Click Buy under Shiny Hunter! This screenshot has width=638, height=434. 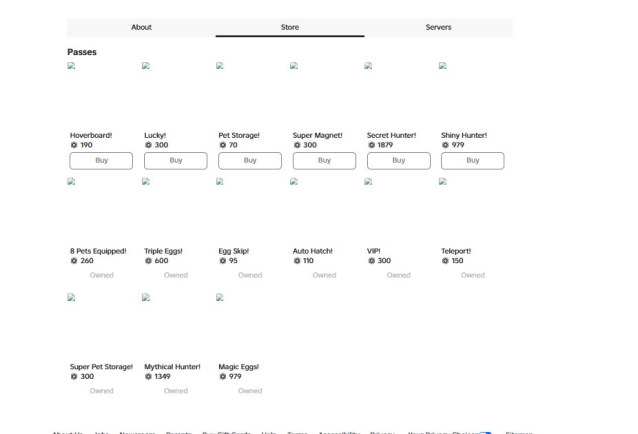(x=473, y=161)
